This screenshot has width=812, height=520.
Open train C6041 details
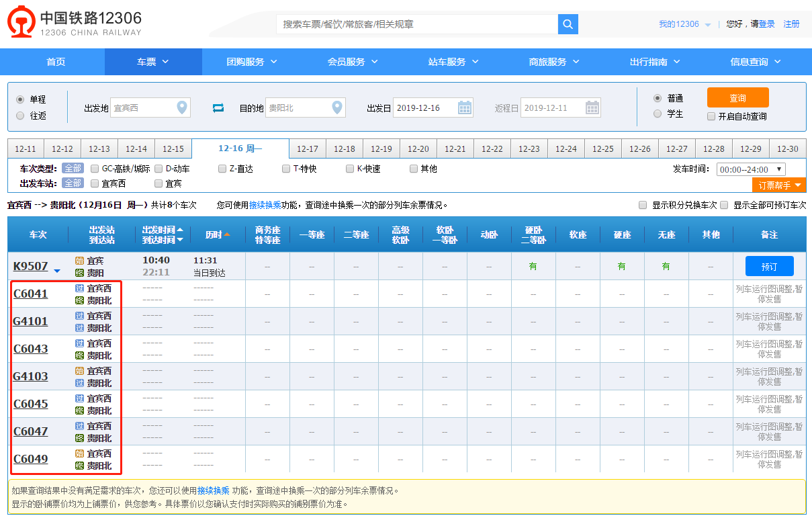tap(31, 294)
